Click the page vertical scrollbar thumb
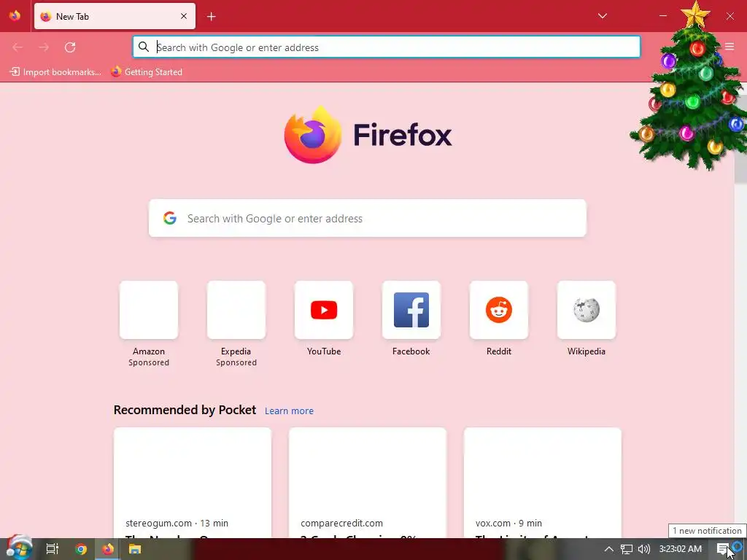747x560 pixels. coord(740,138)
